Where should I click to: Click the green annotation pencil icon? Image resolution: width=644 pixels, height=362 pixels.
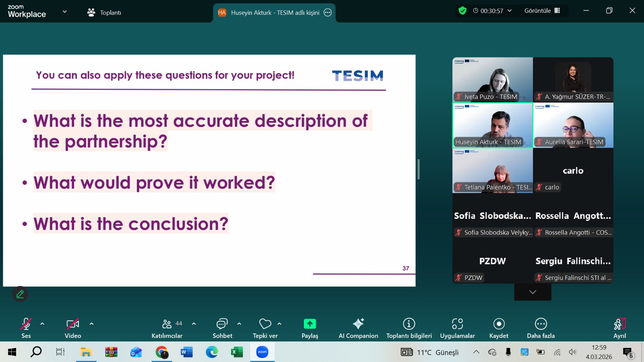pos(20,294)
